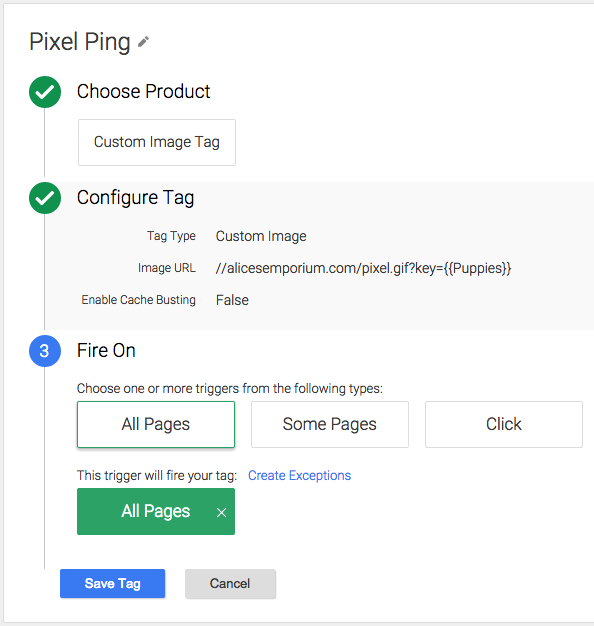The image size is (594, 626).
Task: Cancel editing the tag
Action: 230,584
